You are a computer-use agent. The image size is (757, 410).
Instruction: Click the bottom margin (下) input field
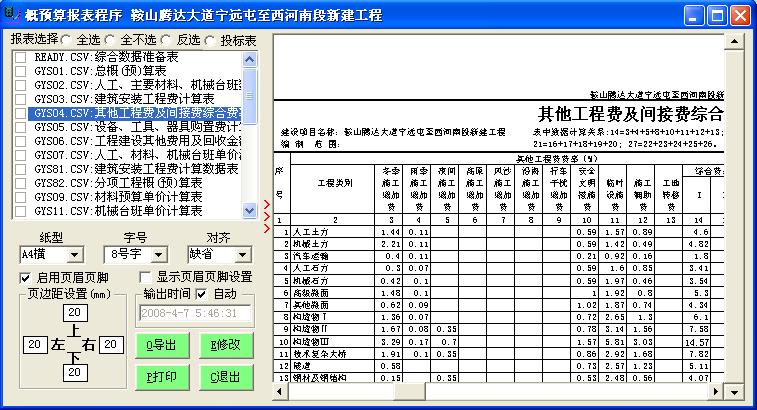click(75, 372)
